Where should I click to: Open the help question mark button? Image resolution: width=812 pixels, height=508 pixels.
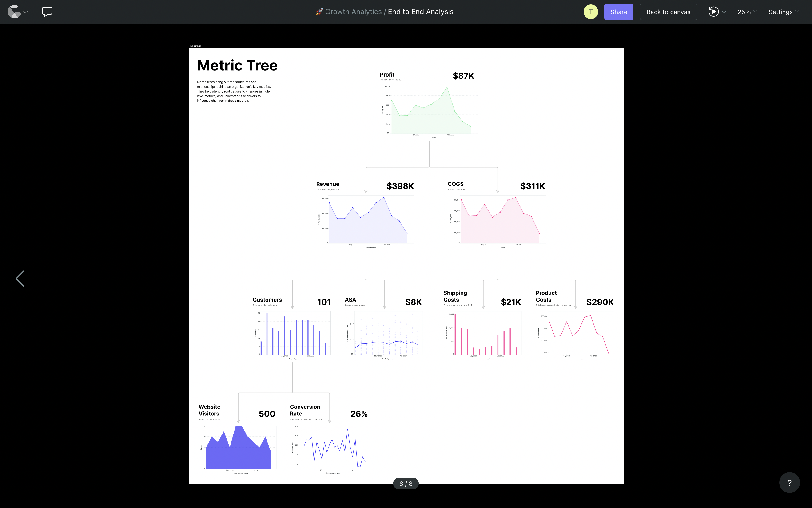pos(789,483)
